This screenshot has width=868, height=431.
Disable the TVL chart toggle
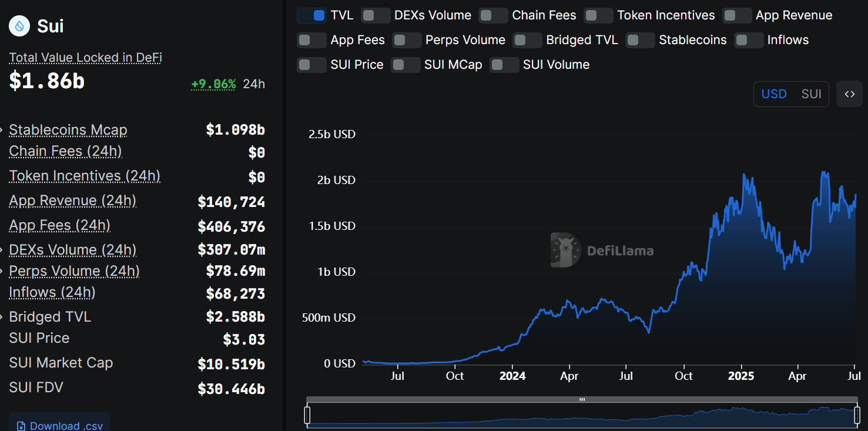(x=311, y=15)
